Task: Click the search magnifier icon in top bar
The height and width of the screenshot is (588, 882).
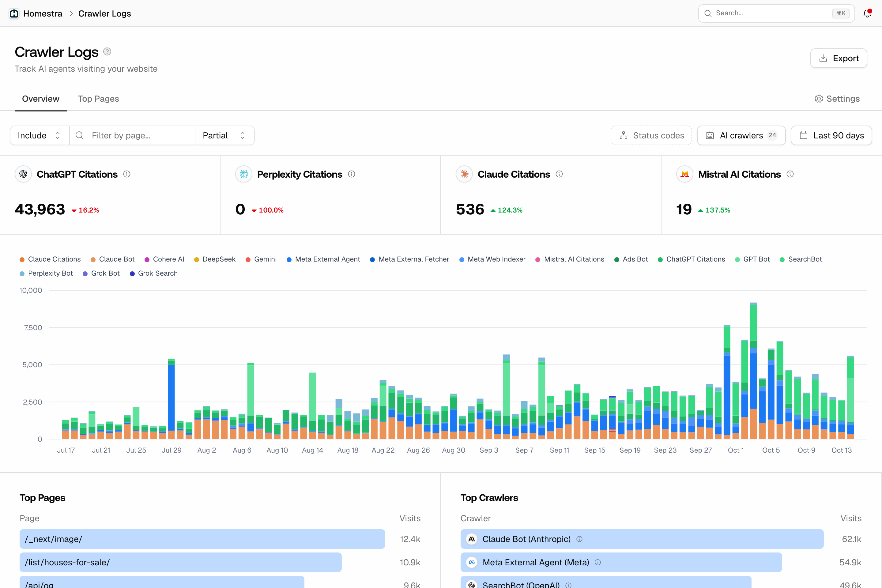Action: [x=708, y=13]
